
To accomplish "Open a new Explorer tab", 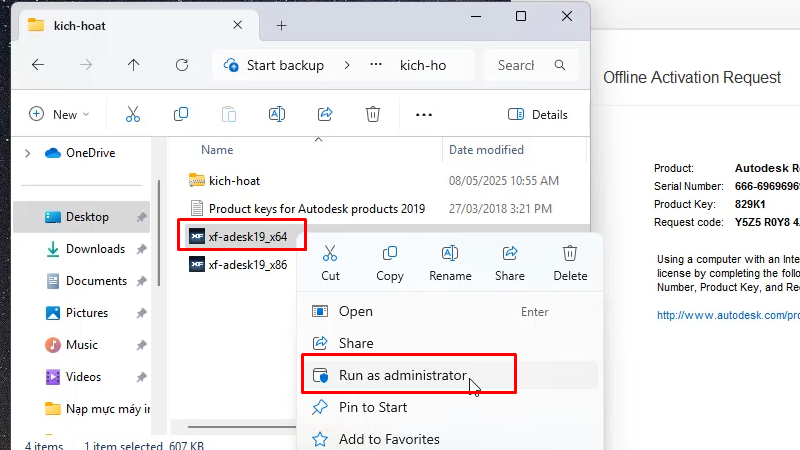I will tap(282, 26).
